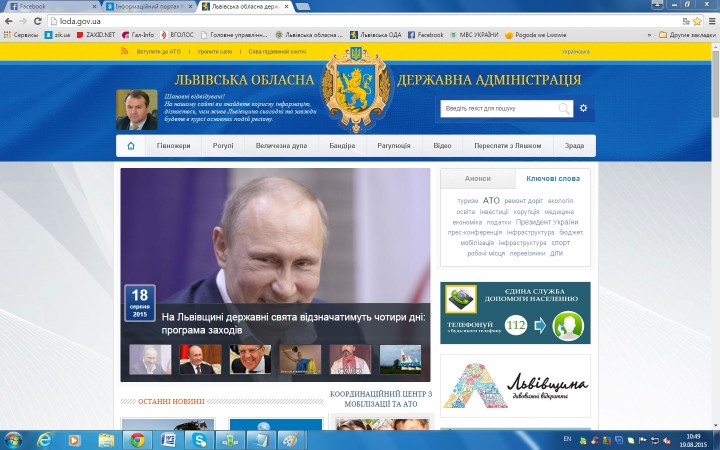Select the Ключові слова tab
Image resolution: width=720 pixels, height=450 pixels.
pos(552,178)
